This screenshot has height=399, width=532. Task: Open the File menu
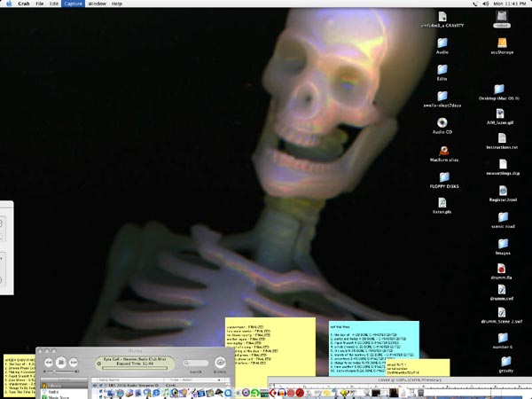point(40,4)
